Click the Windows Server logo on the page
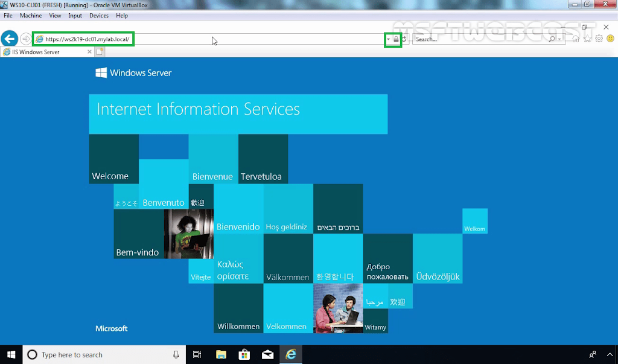The width and height of the screenshot is (618, 364). coord(133,72)
